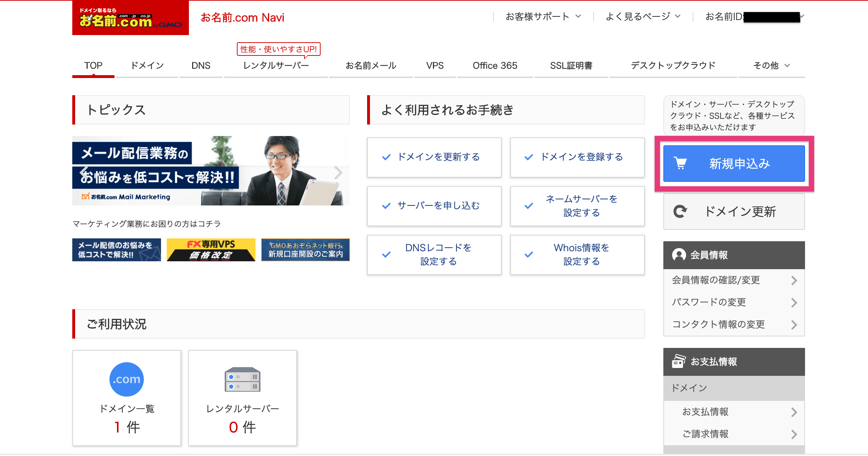This screenshot has height=456, width=868.
Task: Click chevron on お支払情報 row
Action: [794, 412]
